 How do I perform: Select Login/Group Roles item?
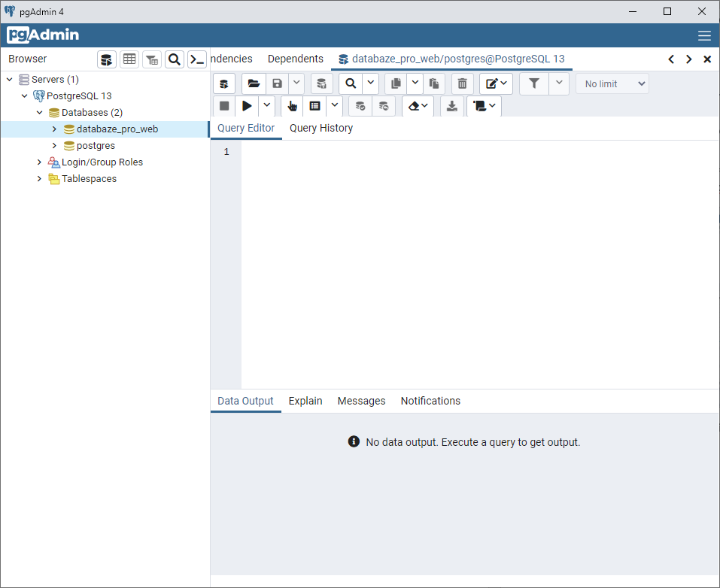coord(102,162)
